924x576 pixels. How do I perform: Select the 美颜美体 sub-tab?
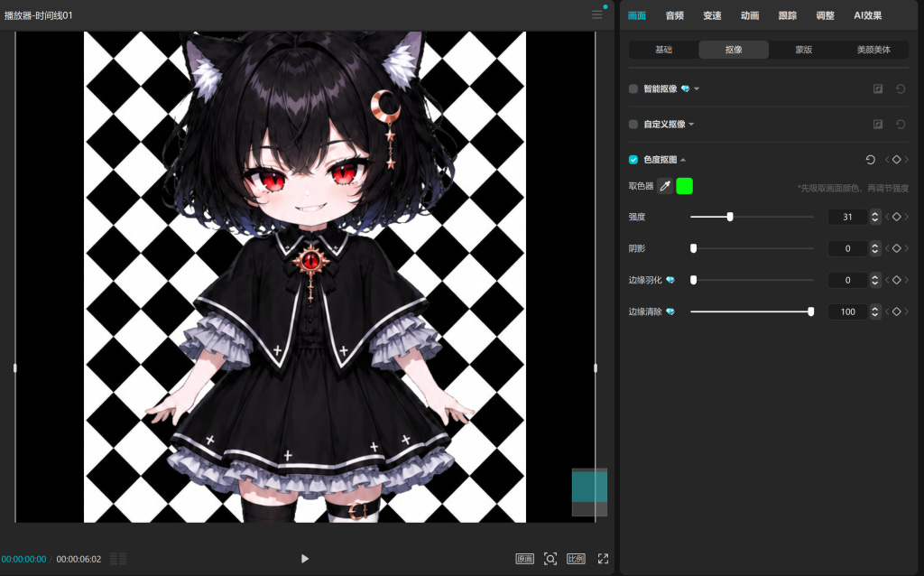click(x=873, y=50)
